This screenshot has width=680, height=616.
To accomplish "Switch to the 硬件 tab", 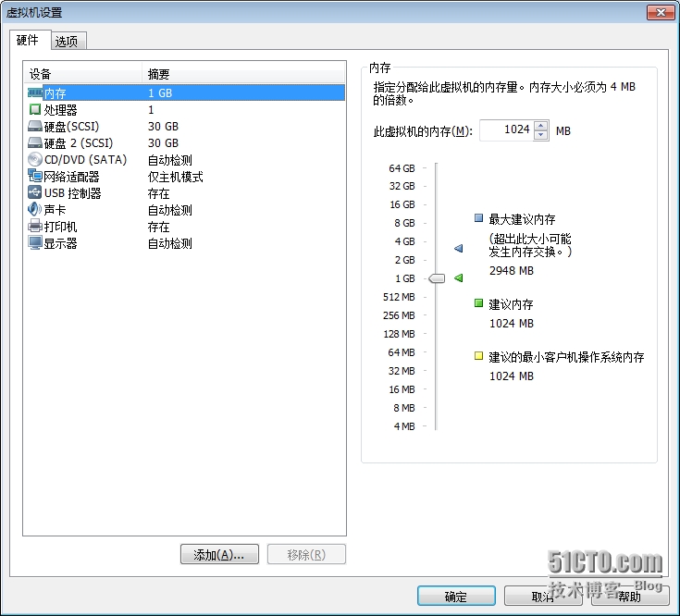I will (28, 41).
